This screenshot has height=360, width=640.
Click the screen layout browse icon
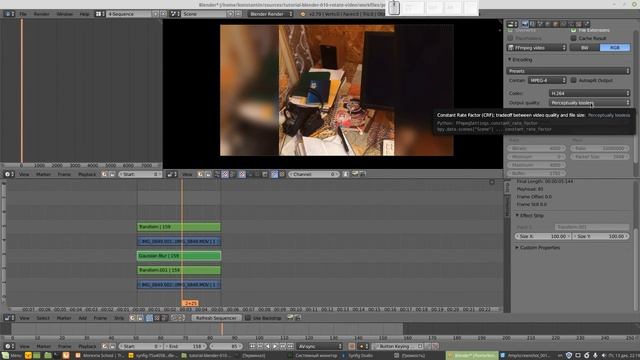tap(100, 14)
